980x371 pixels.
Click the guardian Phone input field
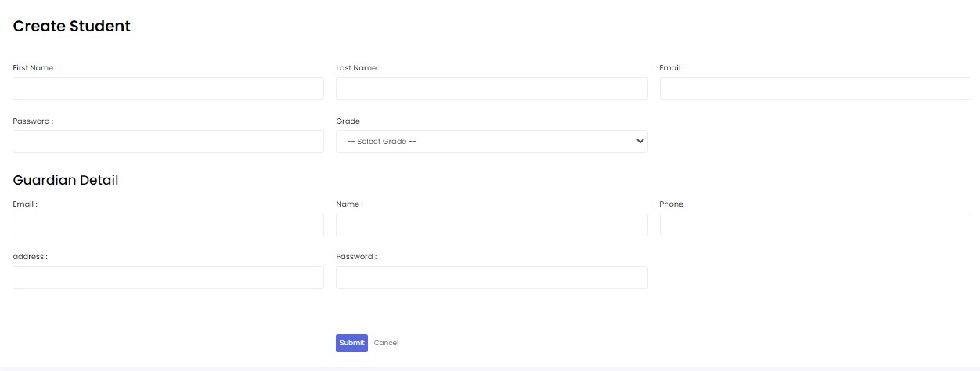click(x=815, y=225)
